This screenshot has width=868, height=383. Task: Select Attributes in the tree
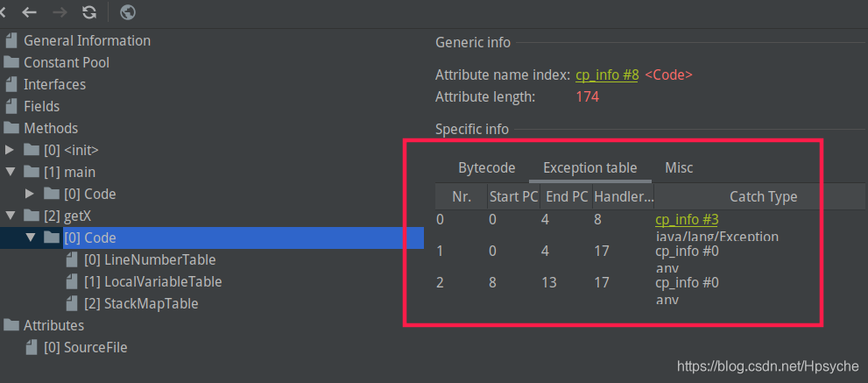53,325
